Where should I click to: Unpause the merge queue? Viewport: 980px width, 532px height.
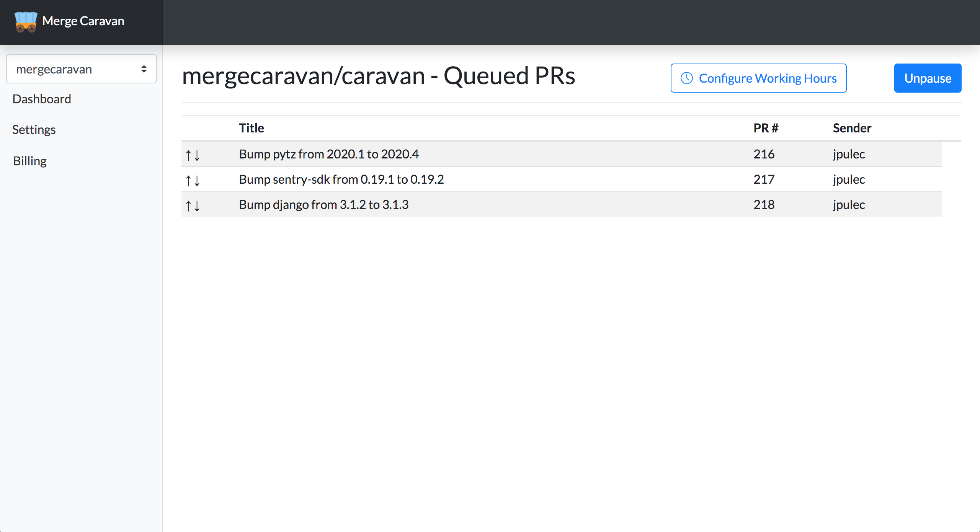coord(927,78)
